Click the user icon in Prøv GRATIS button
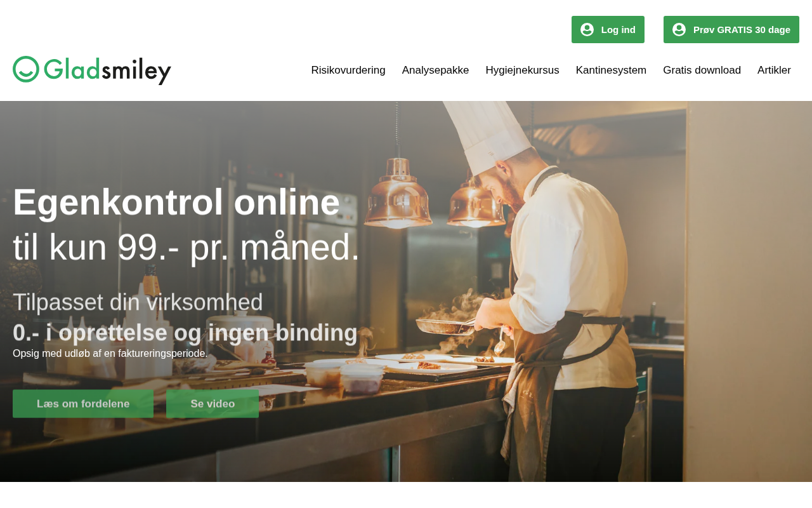 click(x=679, y=30)
